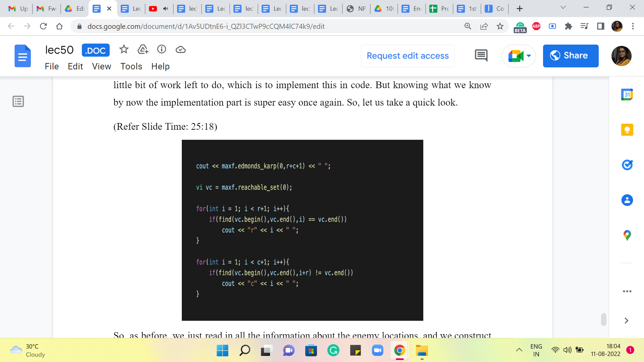Screen dimensions: 644x362
Task: Open Google Keep side panel
Action: point(627,130)
